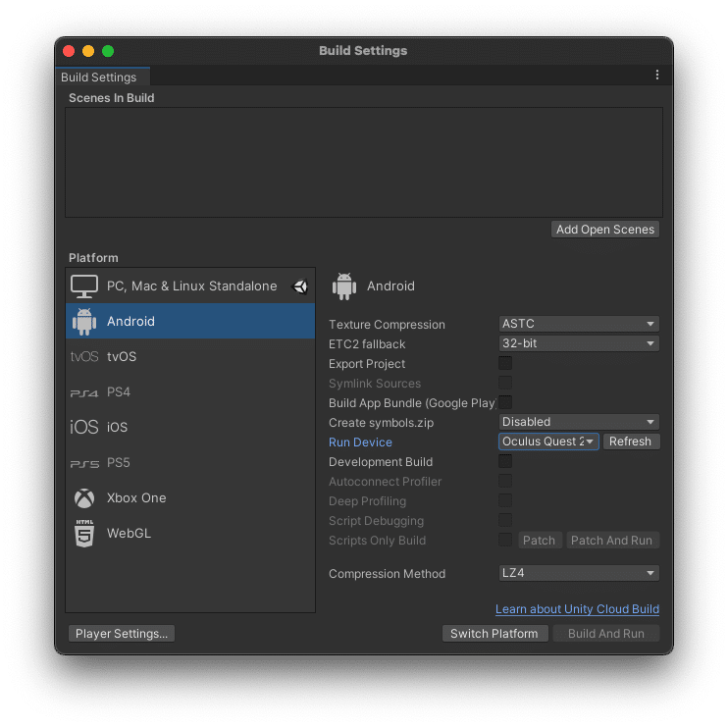The height and width of the screenshot is (727, 728).
Task: Choose the iOS platform icon
Action: coord(84,428)
